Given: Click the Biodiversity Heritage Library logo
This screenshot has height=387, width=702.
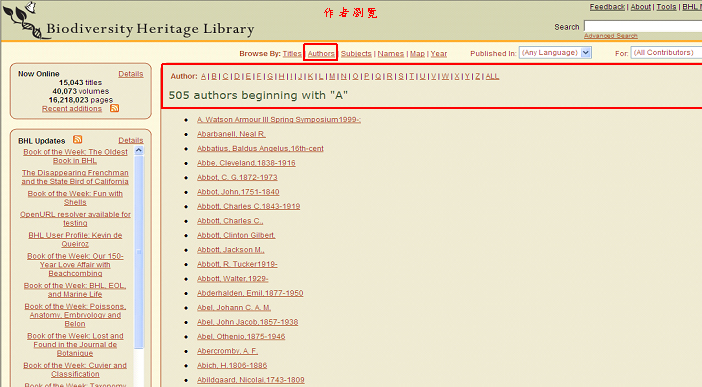Looking at the screenshot, I should (x=129, y=21).
